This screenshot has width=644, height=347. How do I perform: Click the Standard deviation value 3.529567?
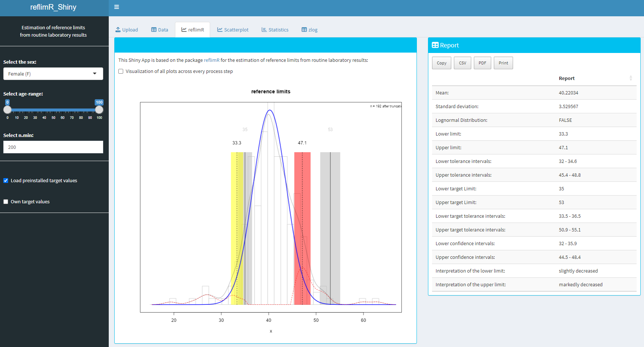pos(568,107)
